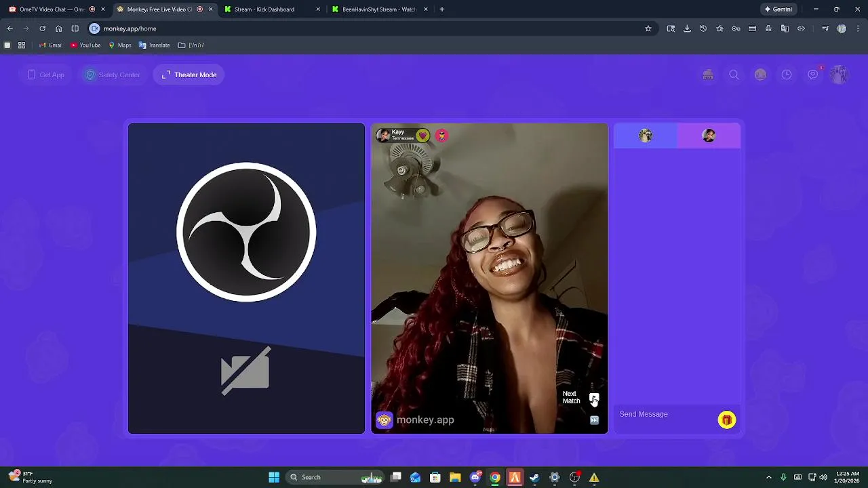
Task: Click the disabled camera icon in your preview
Action: (x=245, y=371)
